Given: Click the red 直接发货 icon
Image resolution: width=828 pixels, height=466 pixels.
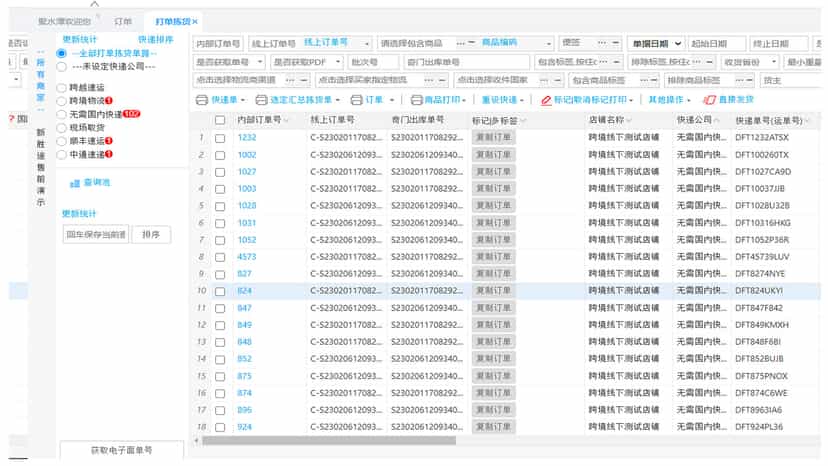Looking at the screenshot, I should click(x=709, y=100).
